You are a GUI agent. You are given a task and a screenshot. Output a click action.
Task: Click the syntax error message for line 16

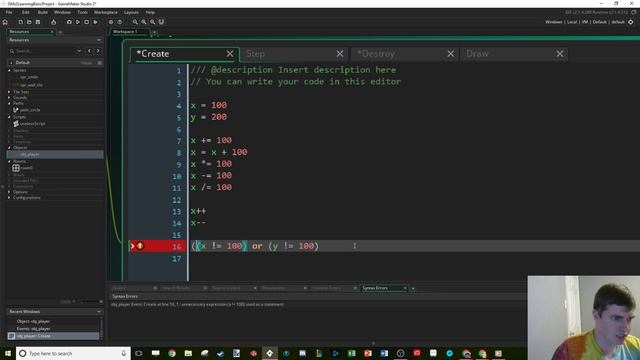pos(198,304)
